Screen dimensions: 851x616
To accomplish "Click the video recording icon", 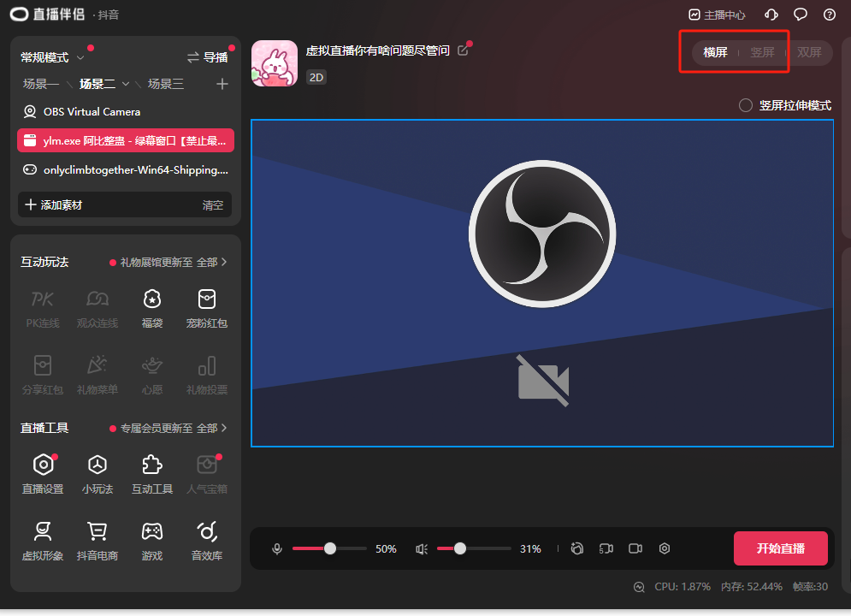I will tap(635, 548).
